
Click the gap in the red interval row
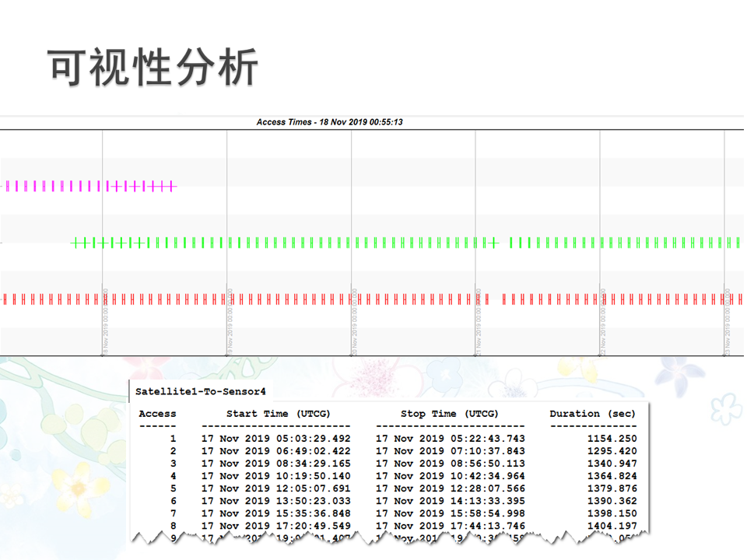(x=496, y=299)
